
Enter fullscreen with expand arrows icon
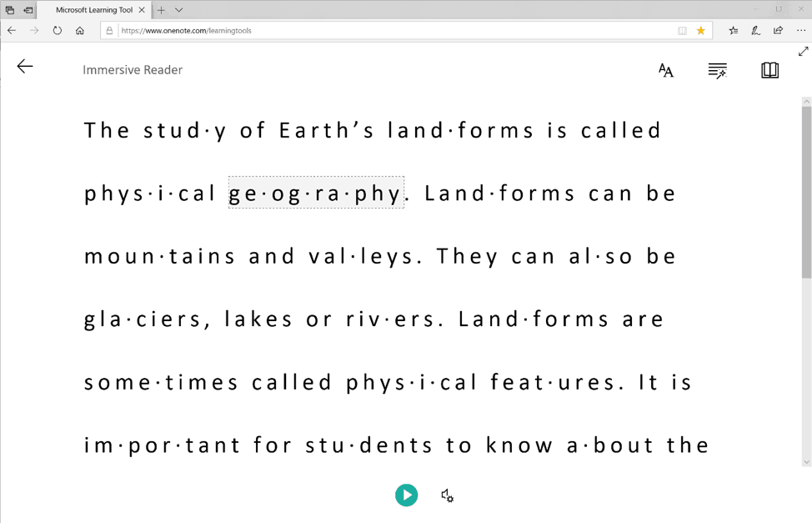pyautogui.click(x=803, y=52)
